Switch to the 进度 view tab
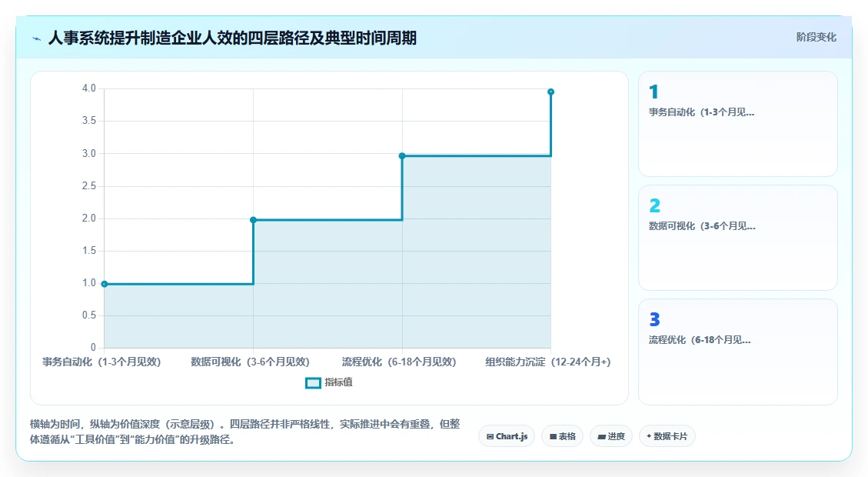Image resolution: width=868 pixels, height=477 pixels. point(611,436)
